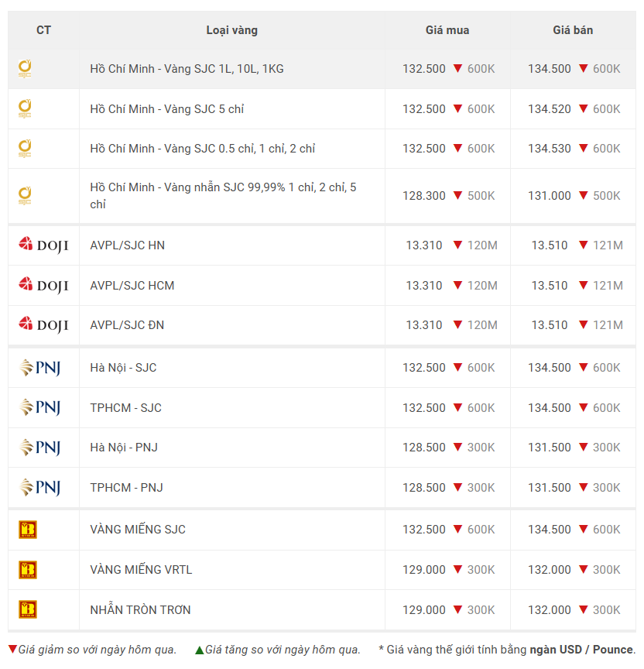
Task: Click PNJ logo in TPHCM - SJC row
Action: pyautogui.click(x=40, y=408)
